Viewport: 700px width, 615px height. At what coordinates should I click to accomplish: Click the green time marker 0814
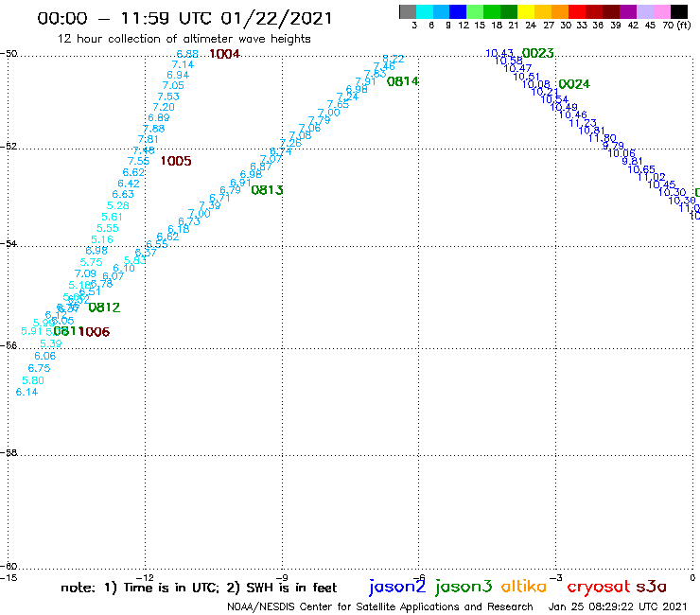[x=403, y=81]
